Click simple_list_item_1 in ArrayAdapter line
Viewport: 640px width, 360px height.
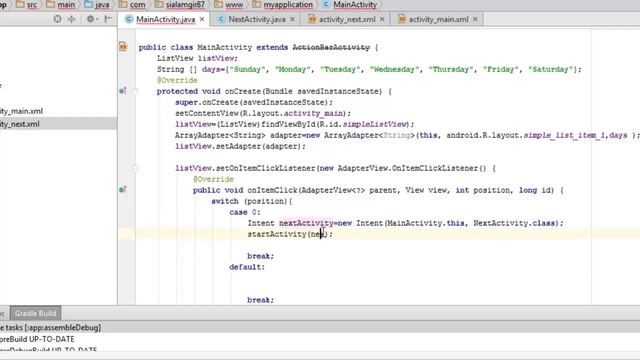click(x=565, y=135)
